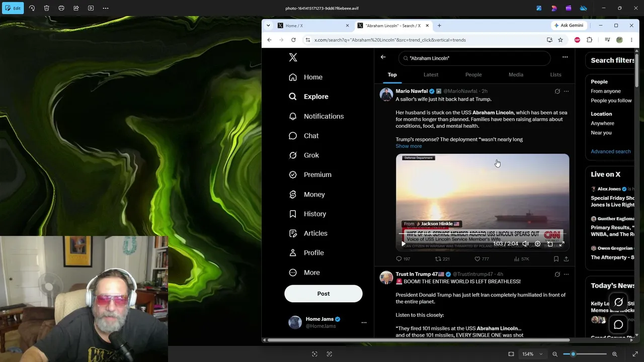Switch to the People search tab
The image size is (644, 362).
coord(473,74)
